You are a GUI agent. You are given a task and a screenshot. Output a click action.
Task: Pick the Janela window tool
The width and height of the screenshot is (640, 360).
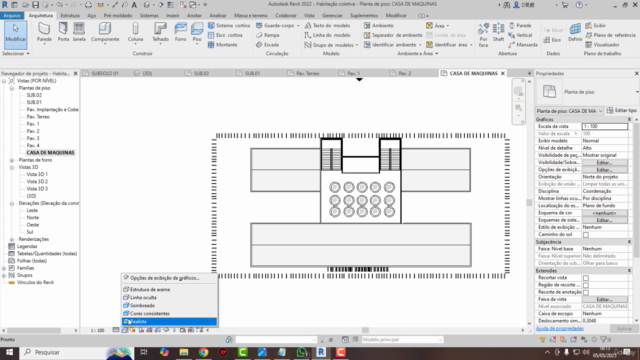pyautogui.click(x=79, y=33)
